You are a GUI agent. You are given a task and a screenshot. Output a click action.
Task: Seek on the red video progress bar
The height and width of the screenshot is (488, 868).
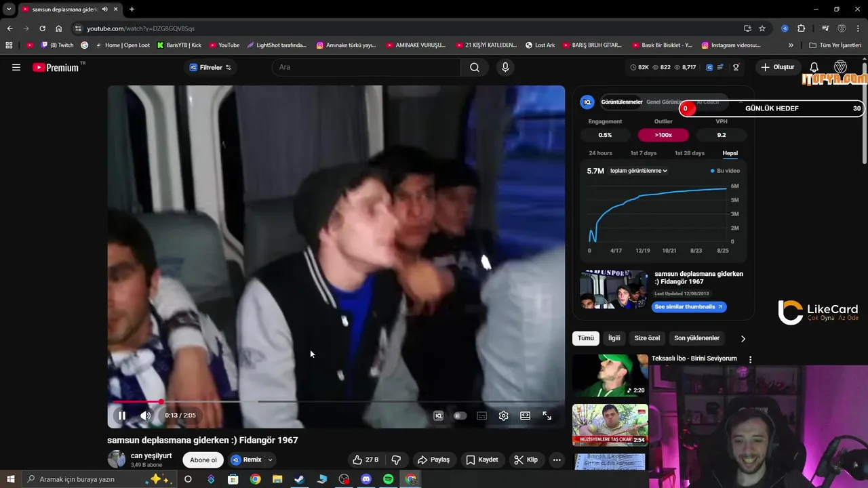point(336,402)
